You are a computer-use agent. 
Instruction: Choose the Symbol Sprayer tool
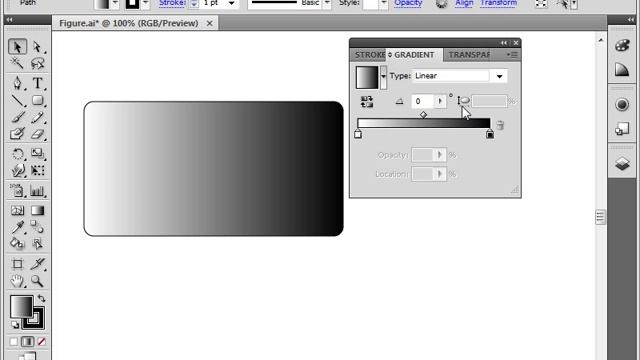click(x=17, y=191)
